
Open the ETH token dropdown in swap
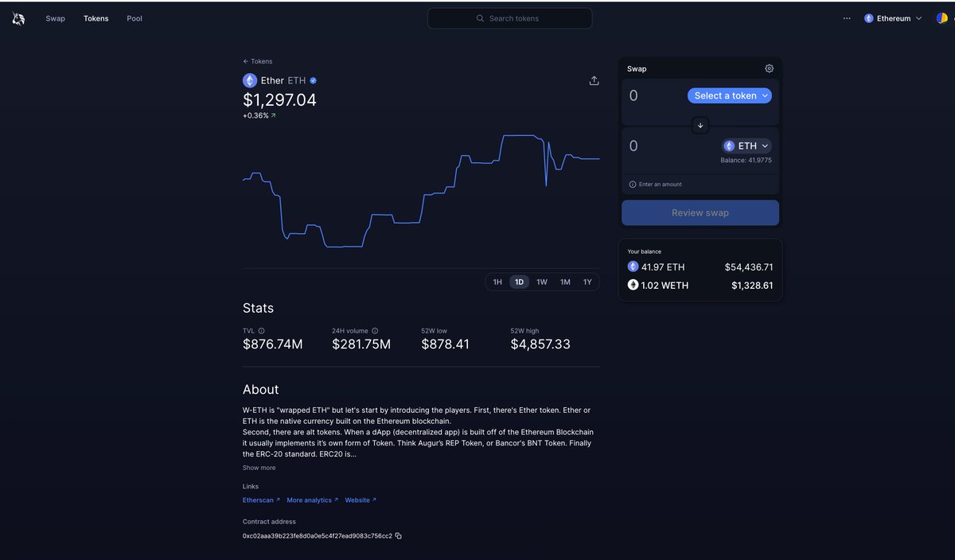[x=746, y=146]
